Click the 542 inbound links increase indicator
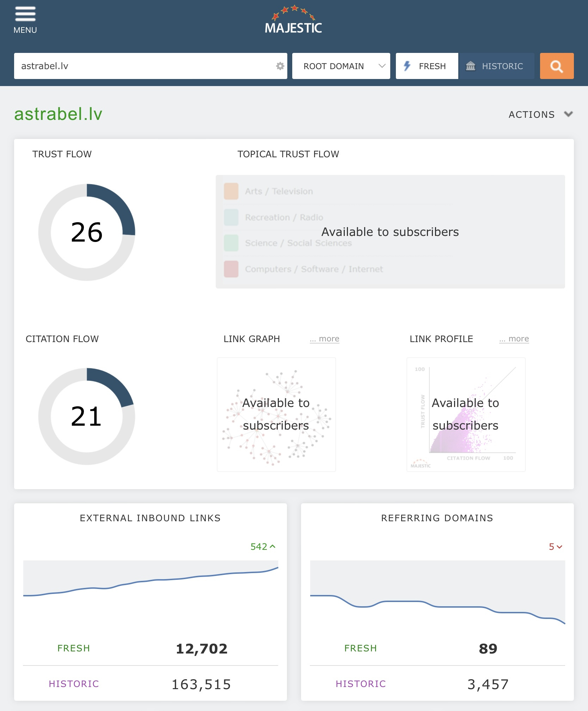Viewport: 588px width, 711px height. (x=263, y=547)
